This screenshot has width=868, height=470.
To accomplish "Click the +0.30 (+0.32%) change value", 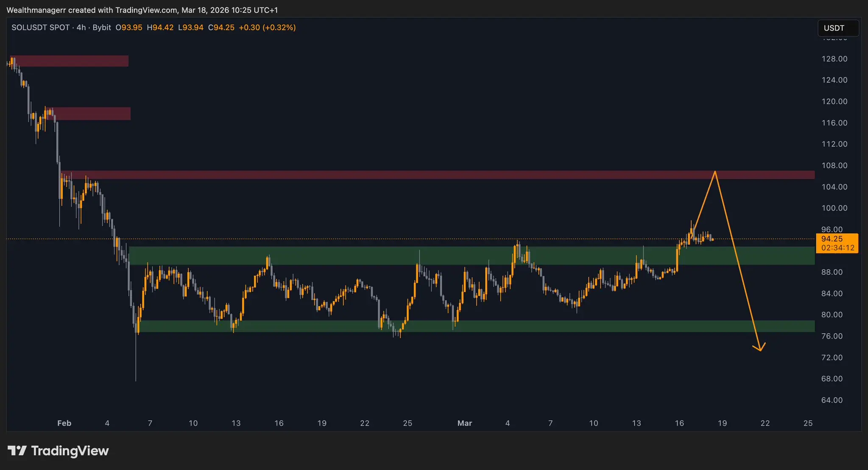I will (x=267, y=28).
